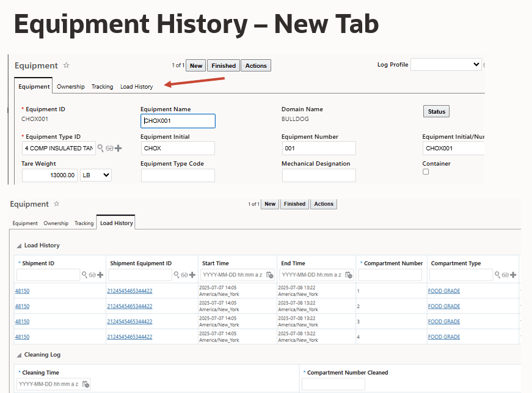The height and width of the screenshot is (393, 532).
Task: Click the Finished button in upper panel
Action: [x=224, y=65]
